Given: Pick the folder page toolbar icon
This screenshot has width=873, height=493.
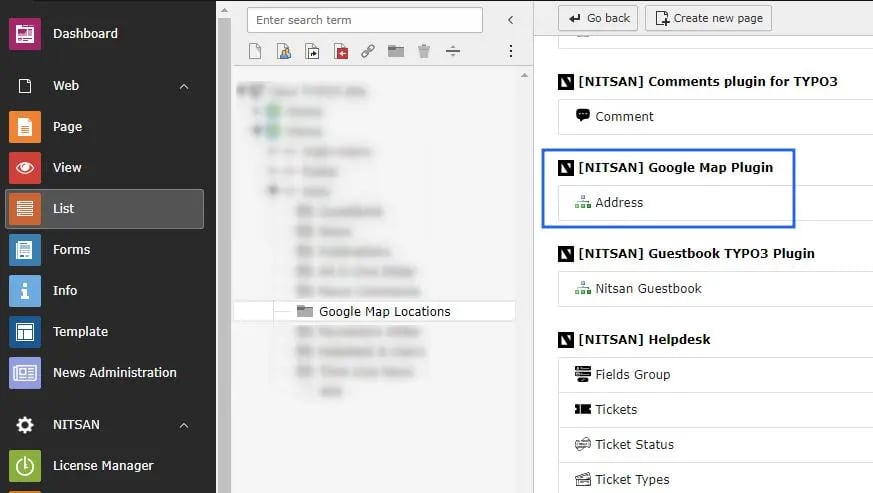Looking at the screenshot, I should point(396,51).
